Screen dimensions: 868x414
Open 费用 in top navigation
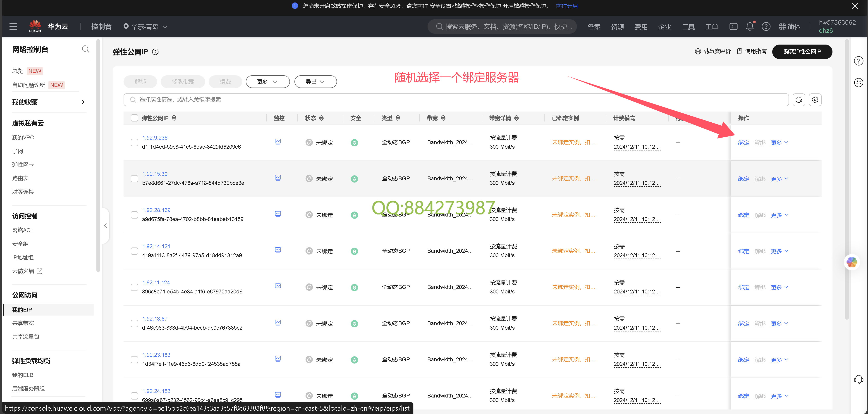tap(641, 27)
